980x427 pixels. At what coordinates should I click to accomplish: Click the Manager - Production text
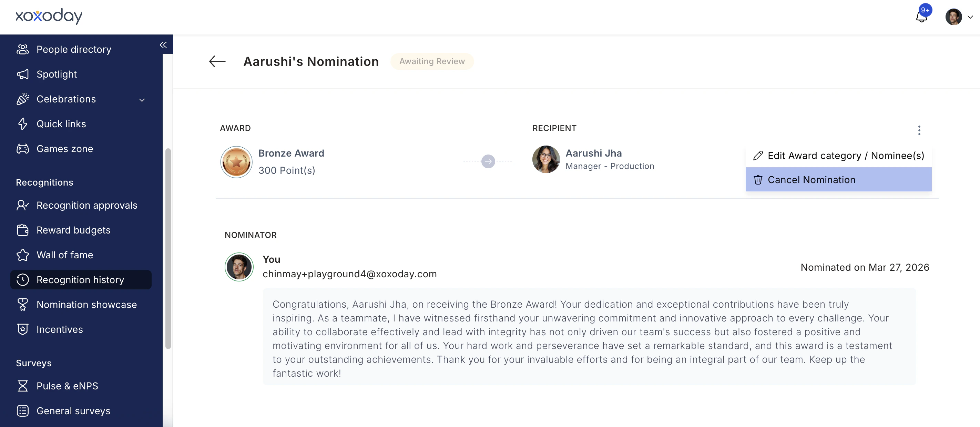610,166
